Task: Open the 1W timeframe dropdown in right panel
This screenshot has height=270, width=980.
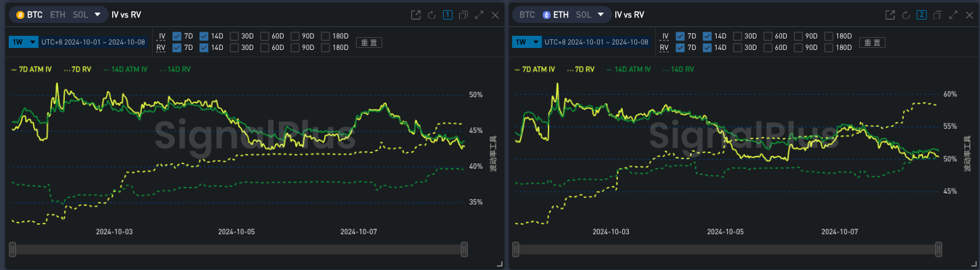Action: pos(527,42)
